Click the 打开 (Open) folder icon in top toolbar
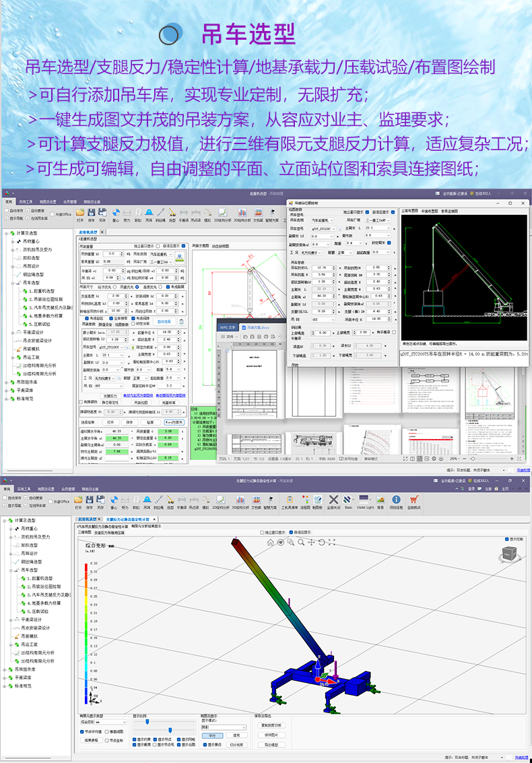The height and width of the screenshot is (763, 532). pos(79,213)
